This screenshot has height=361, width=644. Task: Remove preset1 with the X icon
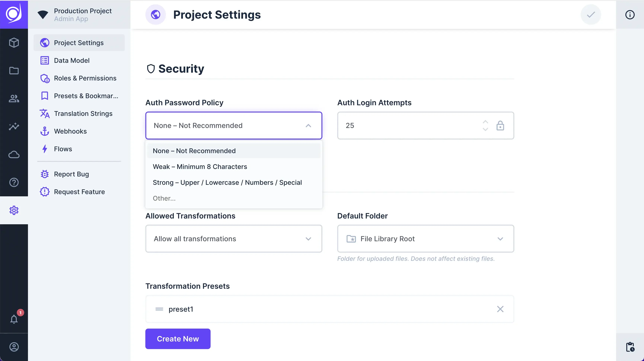tap(500, 309)
